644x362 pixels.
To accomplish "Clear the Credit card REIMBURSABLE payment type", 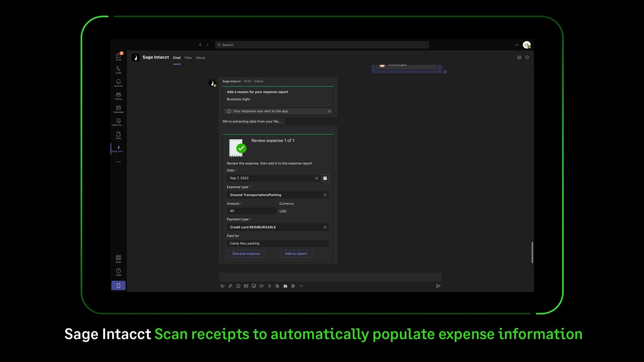I will (x=325, y=227).
